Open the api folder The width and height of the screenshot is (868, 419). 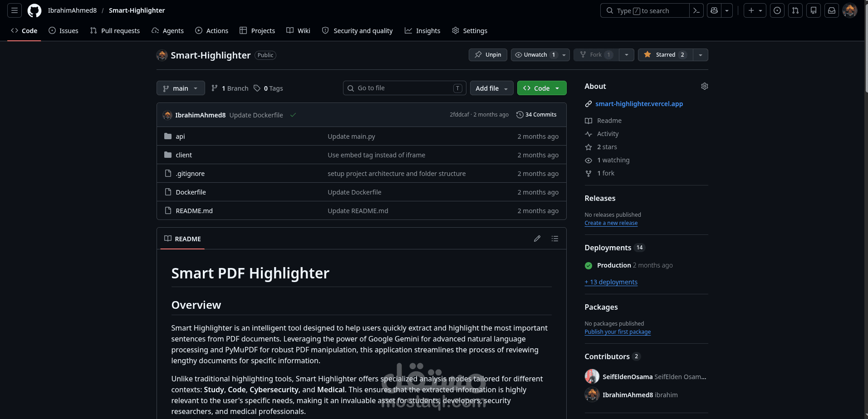click(180, 136)
